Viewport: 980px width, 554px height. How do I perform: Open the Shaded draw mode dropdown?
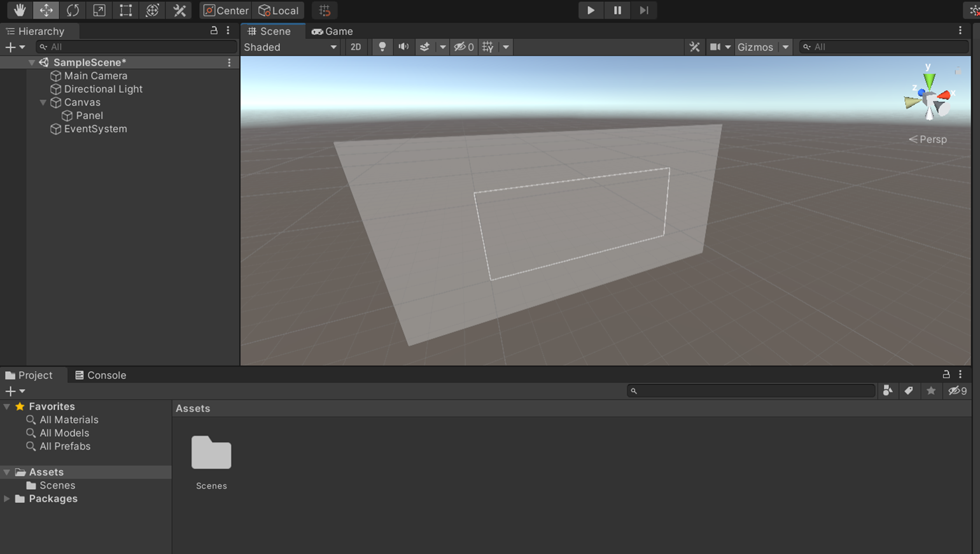point(290,46)
